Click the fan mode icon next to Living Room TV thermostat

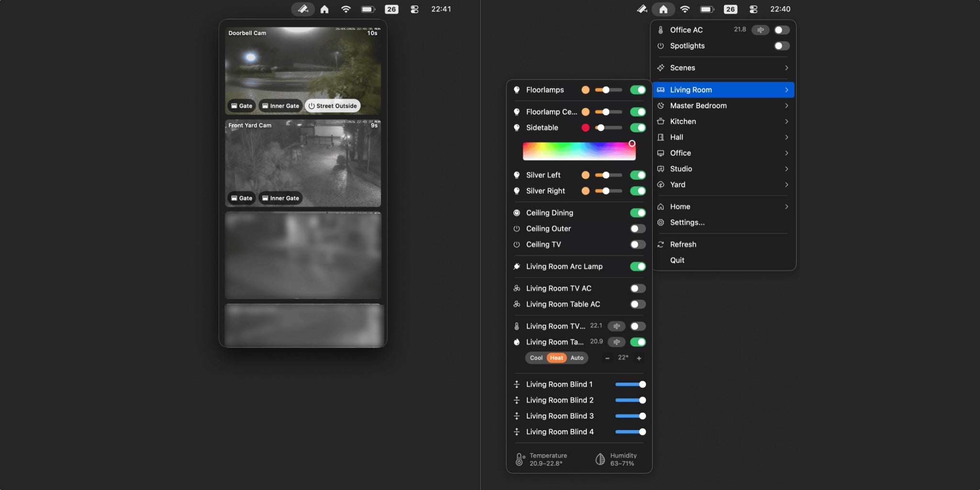[616, 326]
